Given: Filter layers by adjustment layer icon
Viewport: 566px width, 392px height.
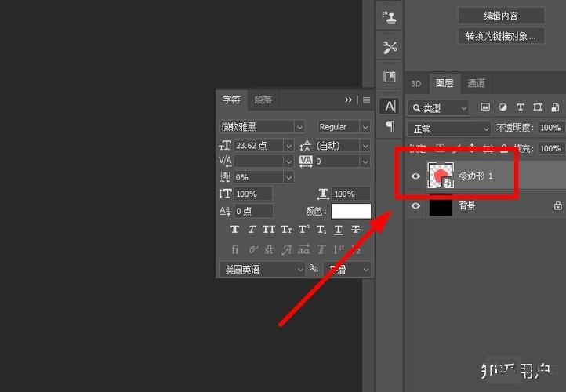Looking at the screenshot, I should click(503, 107).
